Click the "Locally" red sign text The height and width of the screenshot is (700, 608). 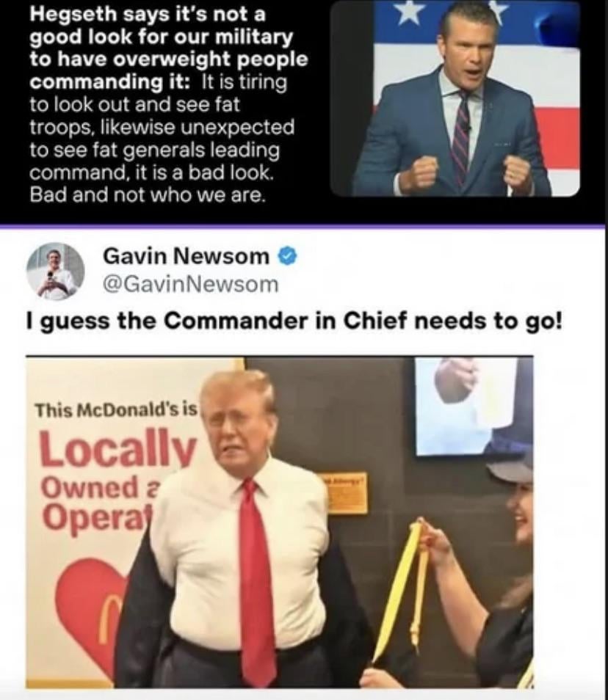(118, 448)
